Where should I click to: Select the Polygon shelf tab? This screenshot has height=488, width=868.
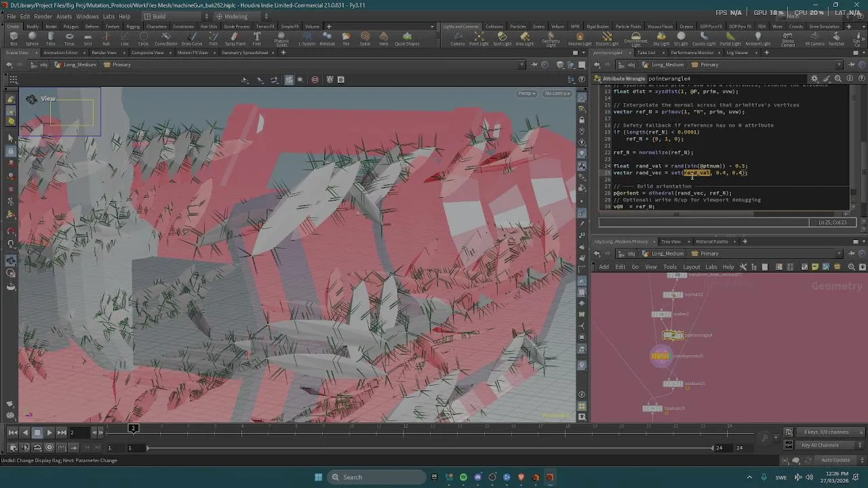(x=71, y=26)
